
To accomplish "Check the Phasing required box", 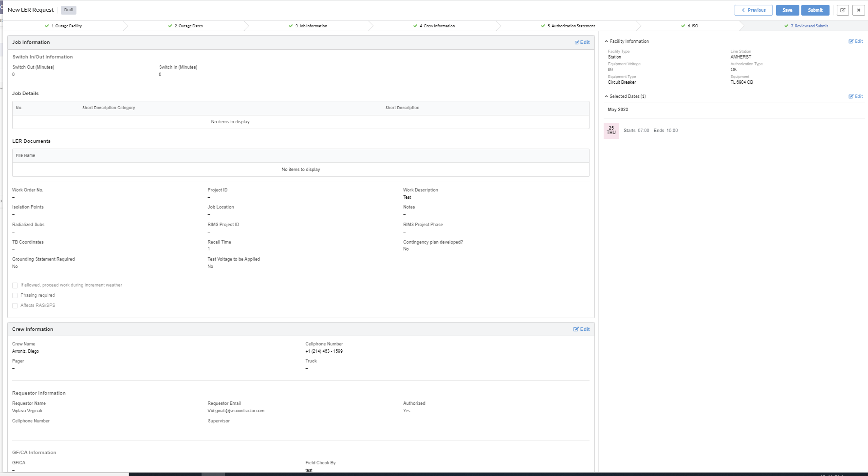I will tap(15, 296).
